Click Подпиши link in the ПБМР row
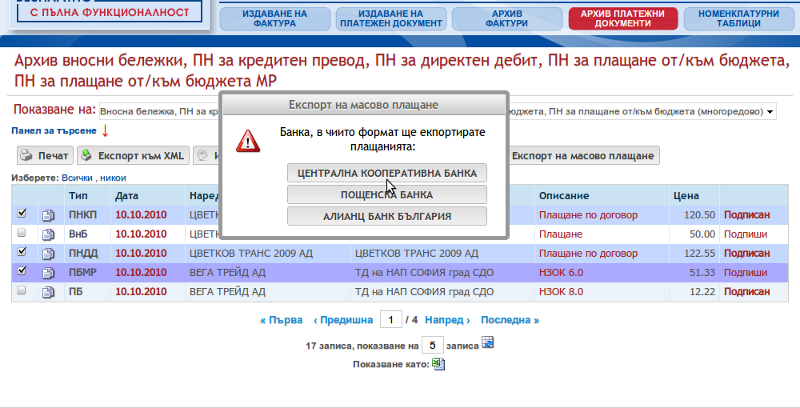 click(745, 273)
